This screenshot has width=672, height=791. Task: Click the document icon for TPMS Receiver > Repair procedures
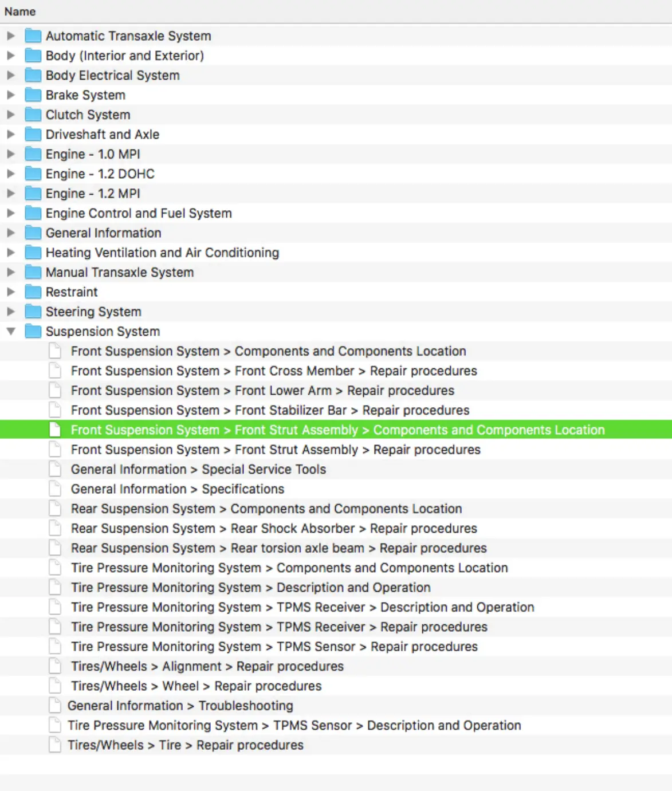pyautogui.click(x=55, y=627)
